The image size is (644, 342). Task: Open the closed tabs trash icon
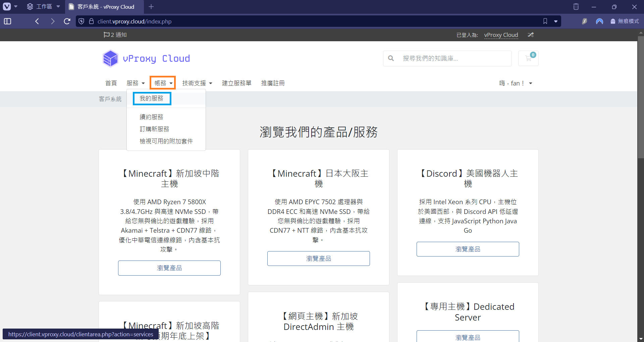576,7
